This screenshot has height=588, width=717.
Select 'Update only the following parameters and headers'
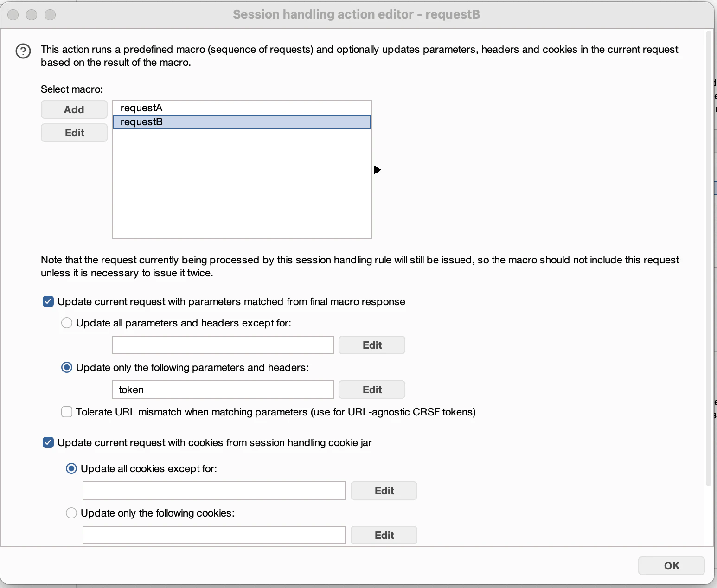[67, 367]
